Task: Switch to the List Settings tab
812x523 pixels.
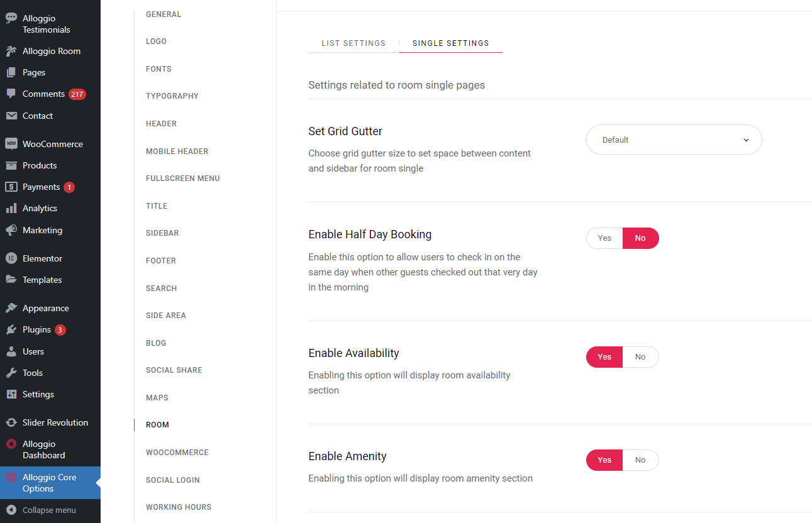Action: (353, 43)
